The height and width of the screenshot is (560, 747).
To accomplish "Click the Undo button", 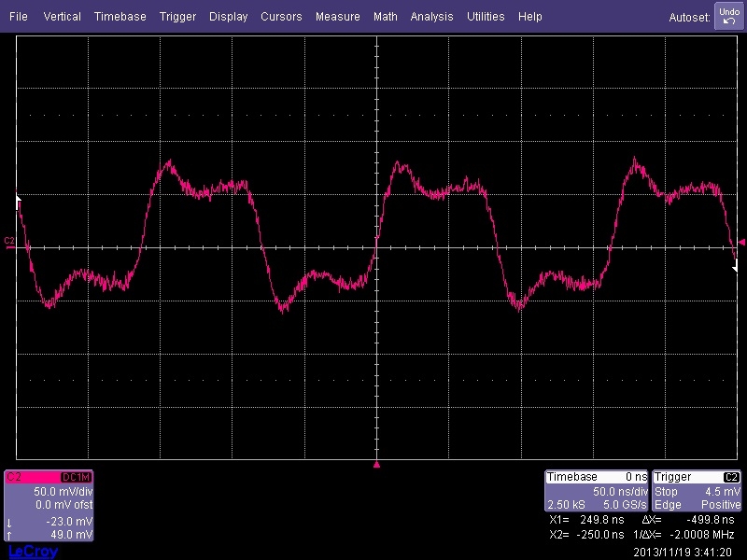I will (x=728, y=16).
